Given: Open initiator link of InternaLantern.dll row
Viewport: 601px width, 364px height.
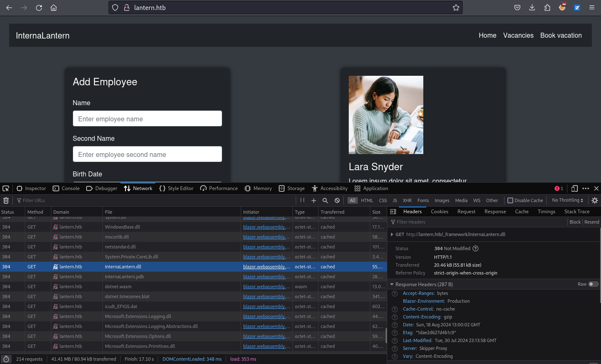Looking at the screenshot, I should click(266, 267).
